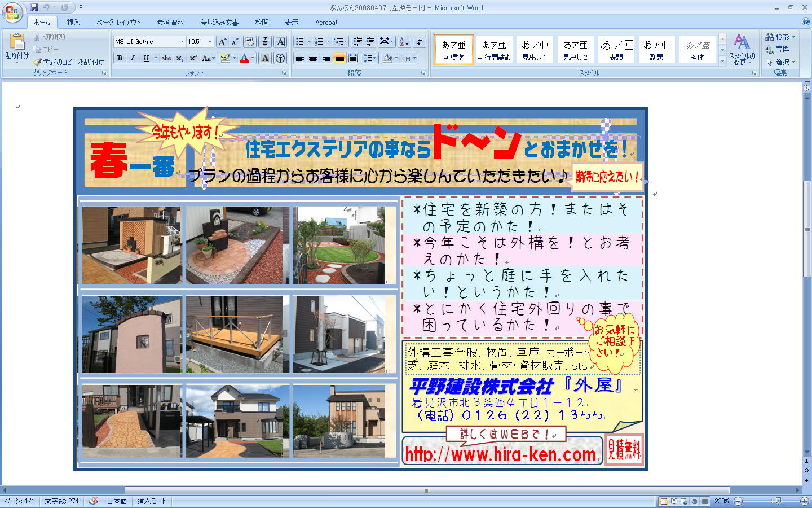Click the 置換 (Replace) button

778,49
